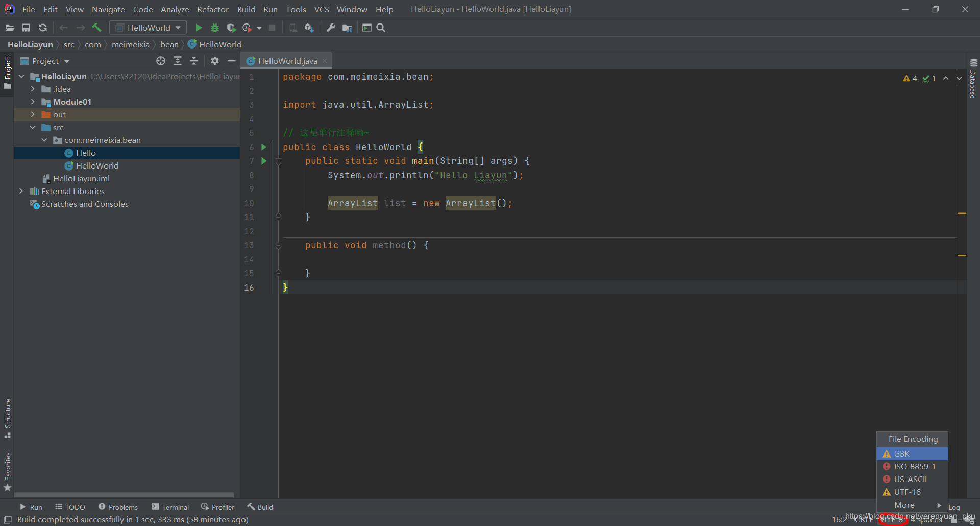Open Build tool window button
The height and width of the screenshot is (526, 980).
(x=260, y=507)
